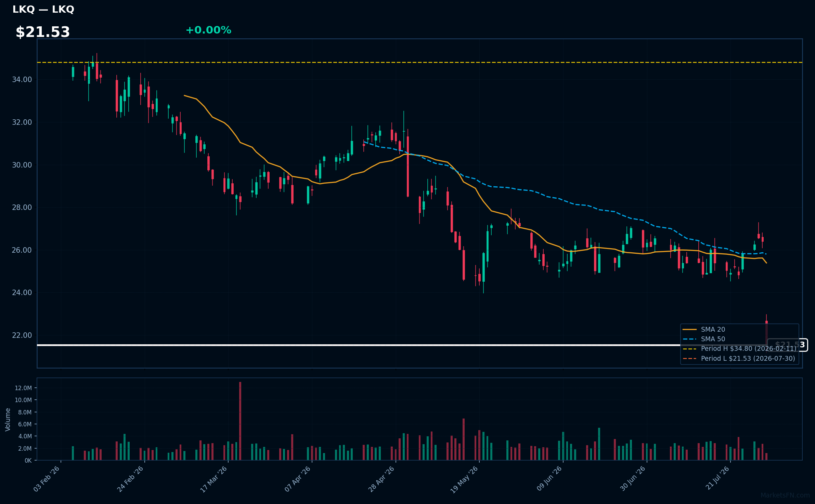Click the +0.00% change percentage
The width and height of the screenshot is (815, 504).
pyautogui.click(x=208, y=30)
